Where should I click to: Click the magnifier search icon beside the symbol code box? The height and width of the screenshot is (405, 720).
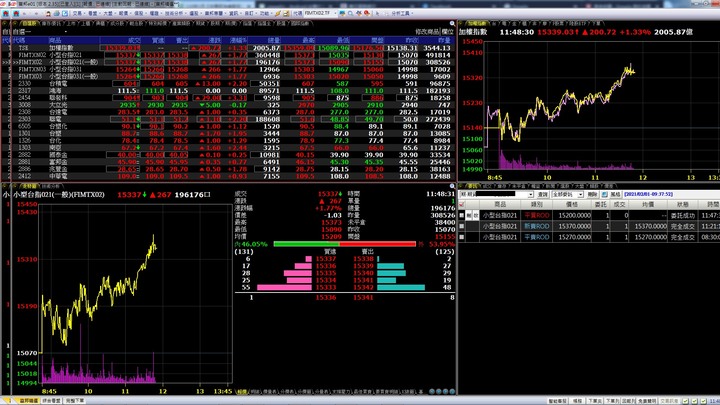(350, 13)
